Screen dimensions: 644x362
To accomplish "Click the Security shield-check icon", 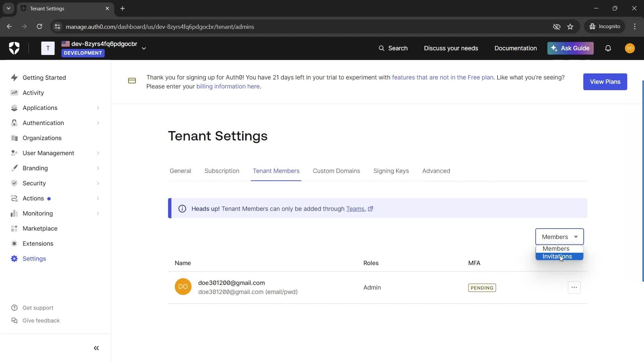I will click(14, 183).
